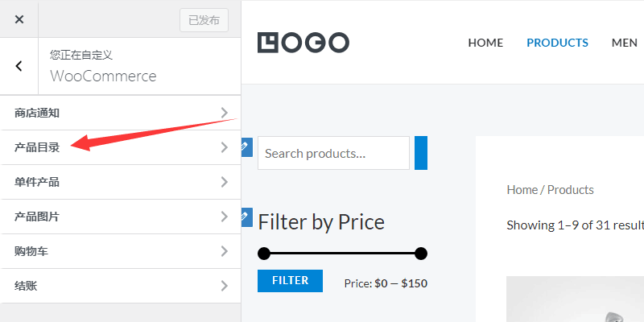Open the HOME navigation link

click(485, 43)
